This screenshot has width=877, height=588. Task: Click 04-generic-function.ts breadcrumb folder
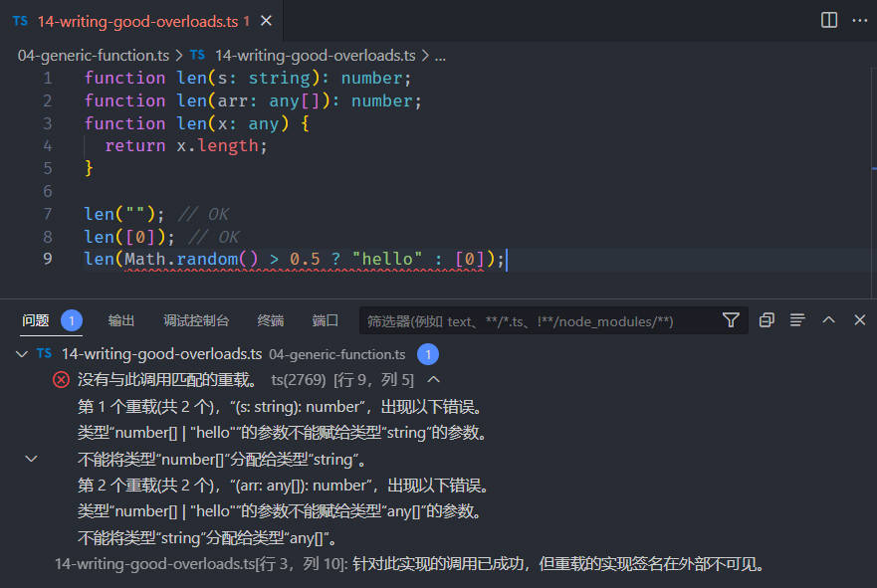94,56
